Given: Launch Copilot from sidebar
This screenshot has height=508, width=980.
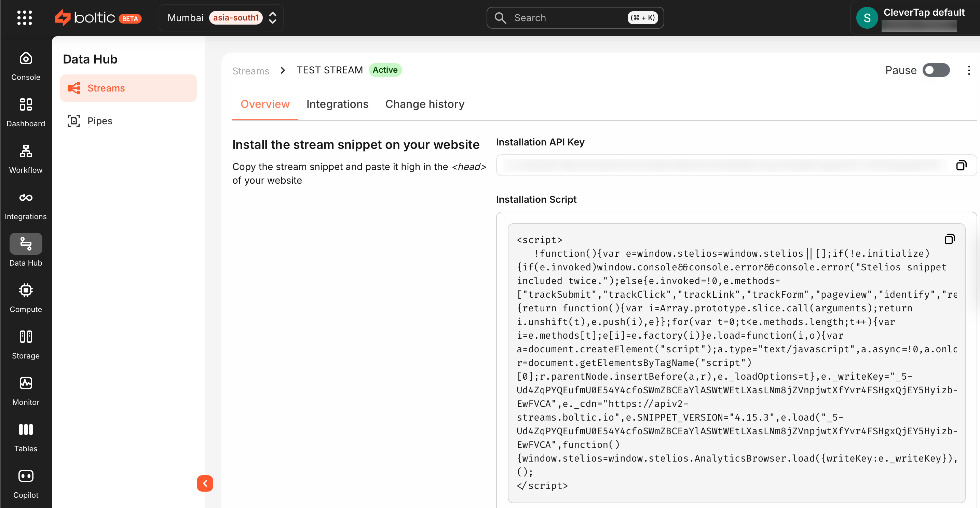Looking at the screenshot, I should (26, 484).
